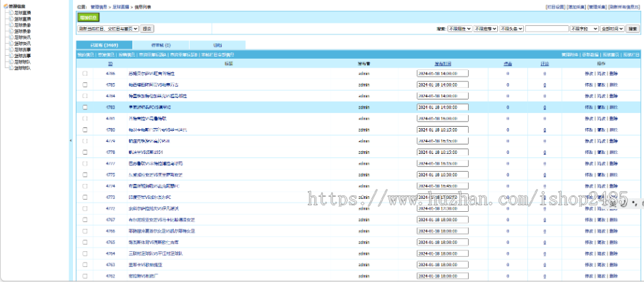Sort by the 发布时间 column header
The height and width of the screenshot is (282, 644).
[x=443, y=64]
